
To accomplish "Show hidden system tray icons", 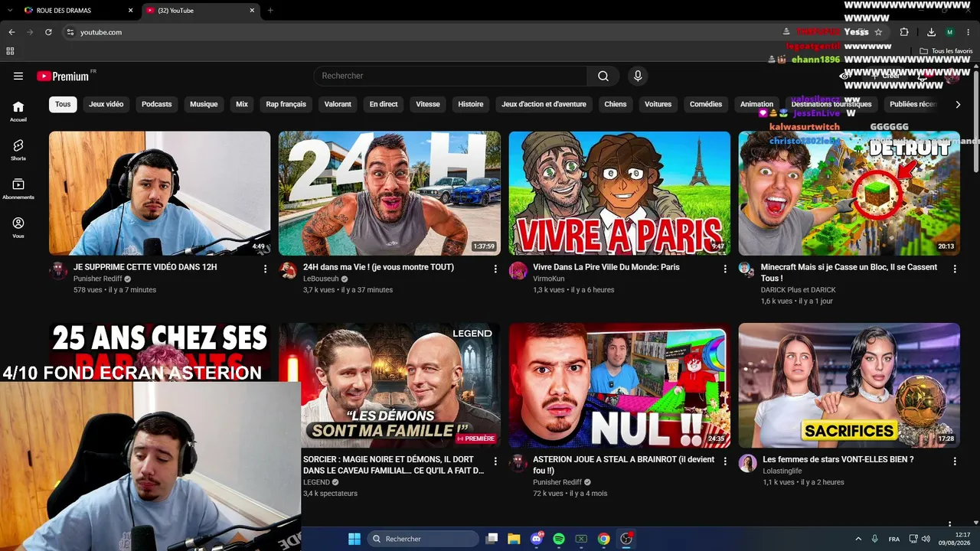I will tap(858, 539).
